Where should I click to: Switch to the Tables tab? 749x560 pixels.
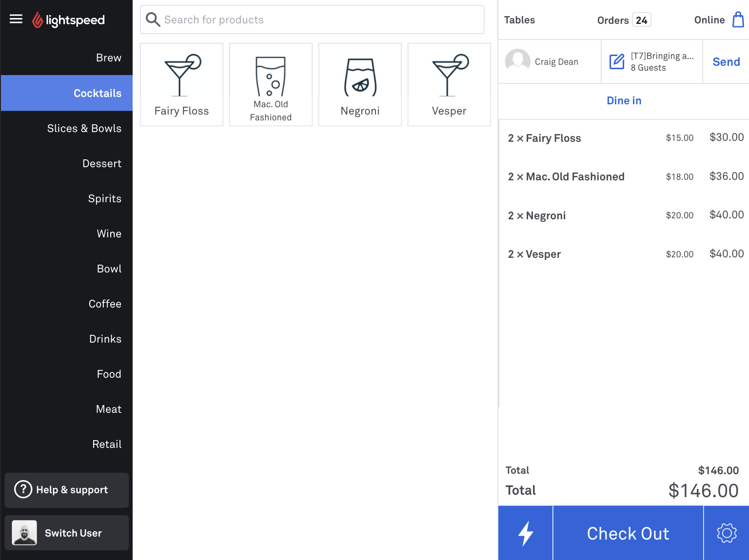point(519,20)
